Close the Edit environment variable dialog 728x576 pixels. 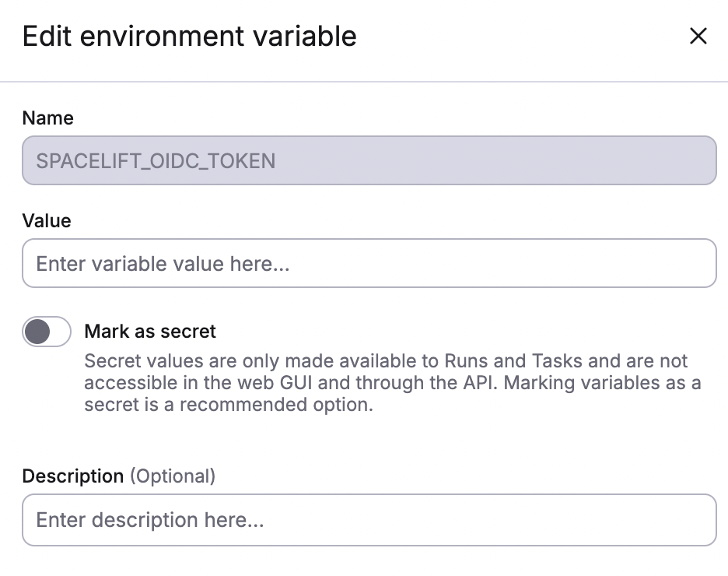pos(698,36)
